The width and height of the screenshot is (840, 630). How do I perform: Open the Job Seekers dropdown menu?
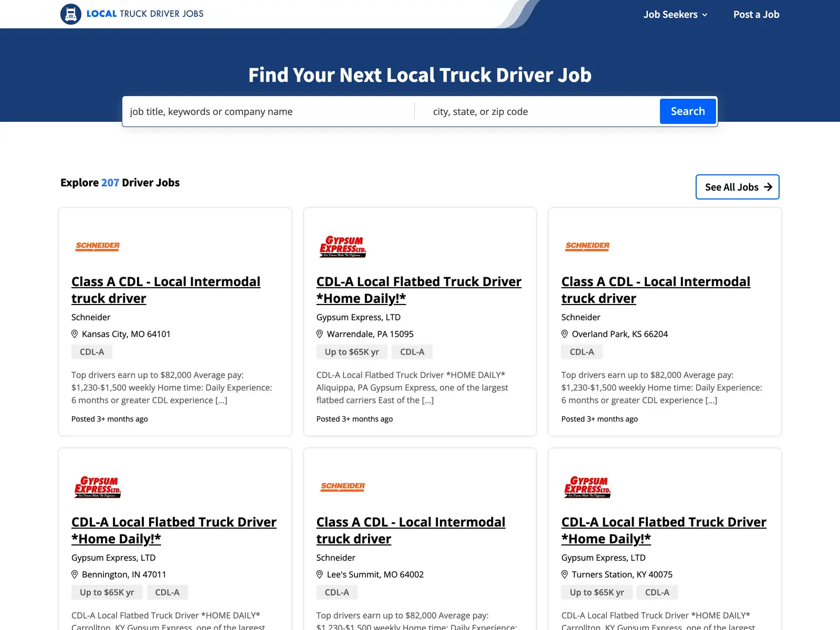(x=675, y=15)
